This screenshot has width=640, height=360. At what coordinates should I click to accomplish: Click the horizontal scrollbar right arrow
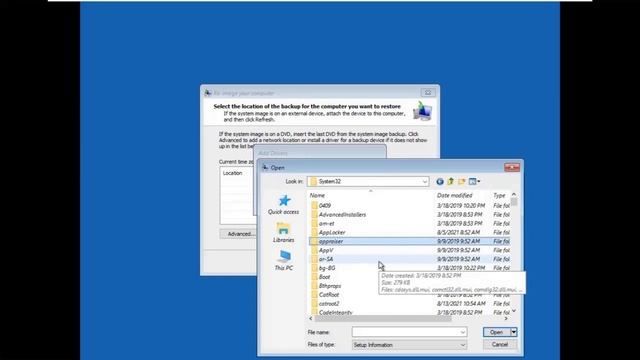pyautogui.click(x=506, y=318)
